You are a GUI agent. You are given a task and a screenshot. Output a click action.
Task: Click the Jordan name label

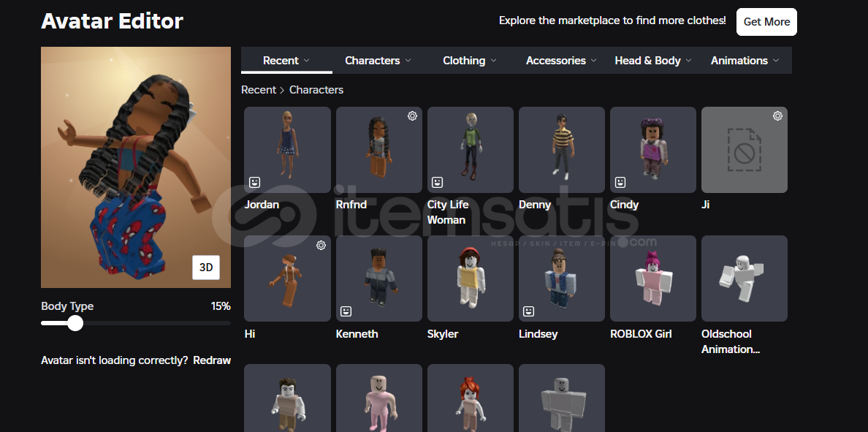pyautogui.click(x=262, y=205)
